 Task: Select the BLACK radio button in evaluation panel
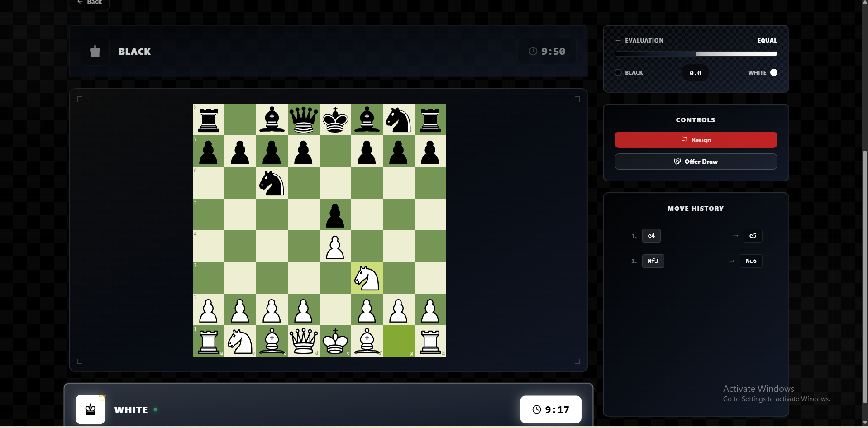617,72
